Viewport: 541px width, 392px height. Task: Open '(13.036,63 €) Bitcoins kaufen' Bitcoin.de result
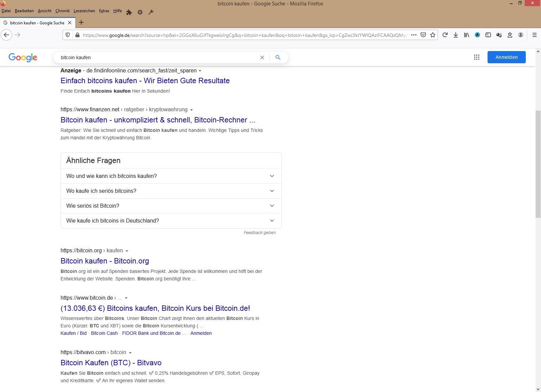[x=155, y=308]
